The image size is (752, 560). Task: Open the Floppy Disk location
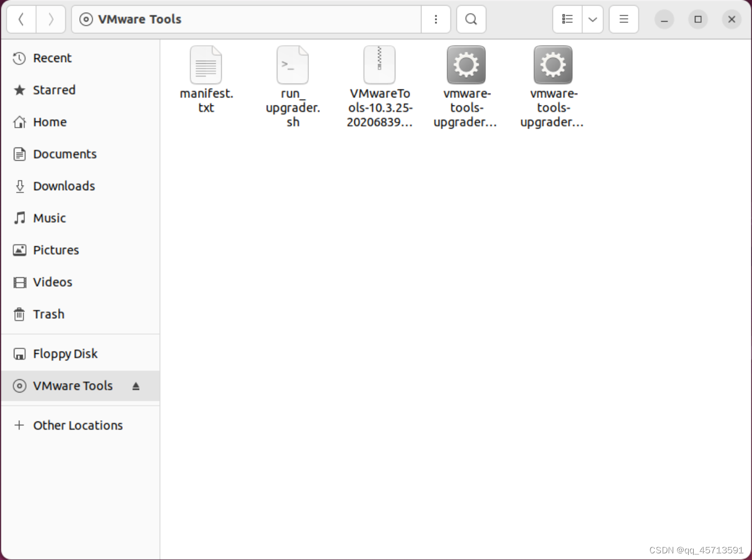point(65,353)
